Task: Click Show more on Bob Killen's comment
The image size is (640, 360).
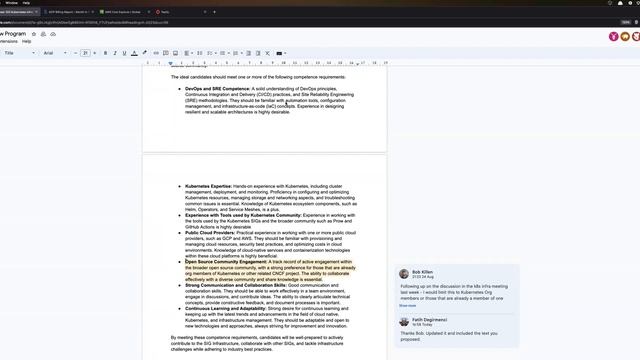Action: tap(407, 305)
